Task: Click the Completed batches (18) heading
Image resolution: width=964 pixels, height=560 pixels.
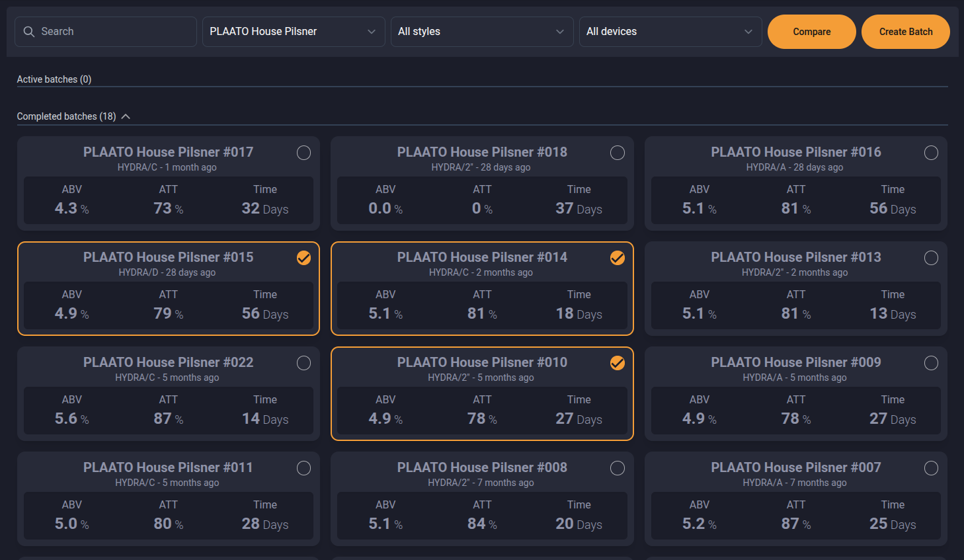Action: 66,116
